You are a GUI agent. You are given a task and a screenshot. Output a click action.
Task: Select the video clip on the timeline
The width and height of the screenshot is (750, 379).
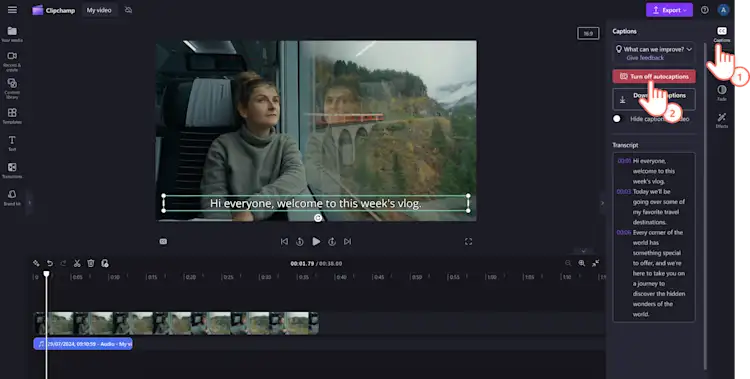176,323
